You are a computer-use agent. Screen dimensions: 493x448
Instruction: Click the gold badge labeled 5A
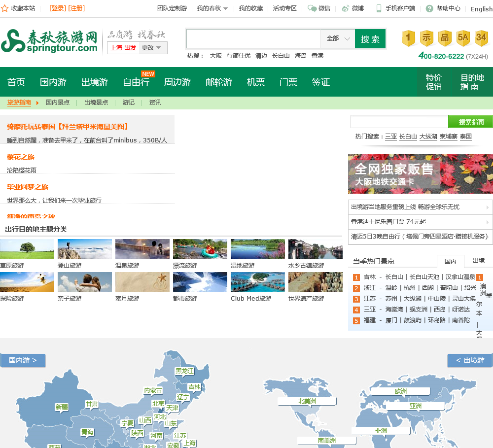[463, 38]
